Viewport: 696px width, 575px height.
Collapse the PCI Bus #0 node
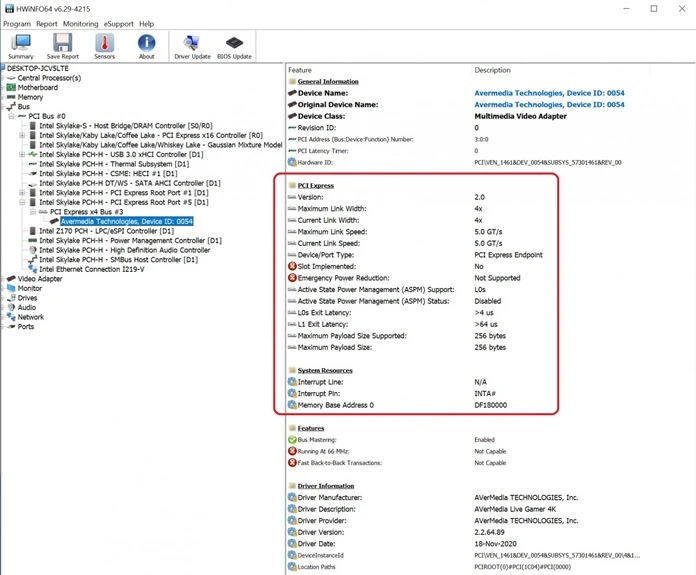13,117
